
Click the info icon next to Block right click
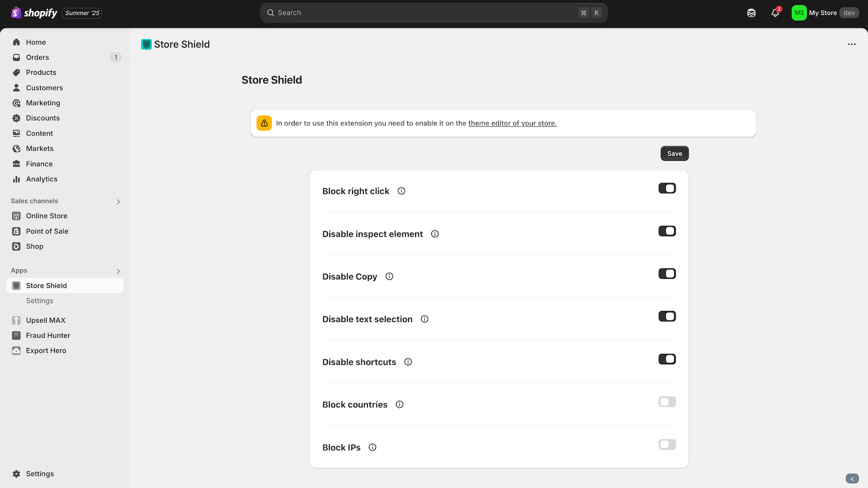pos(401,191)
